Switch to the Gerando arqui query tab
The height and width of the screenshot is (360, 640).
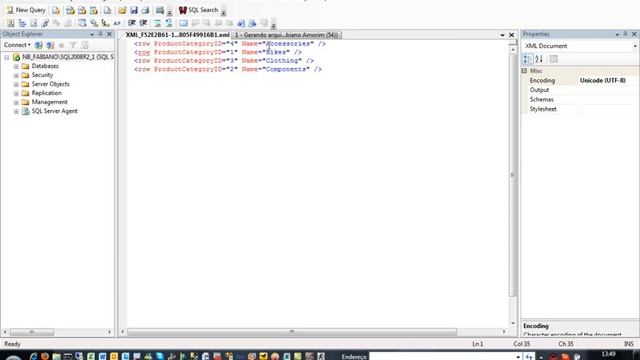tap(286, 35)
